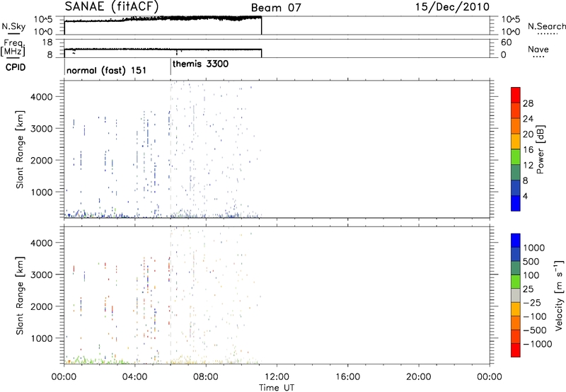Click the 'themis 3300' CPID text
The width and height of the screenshot is (566, 392).
[200, 64]
